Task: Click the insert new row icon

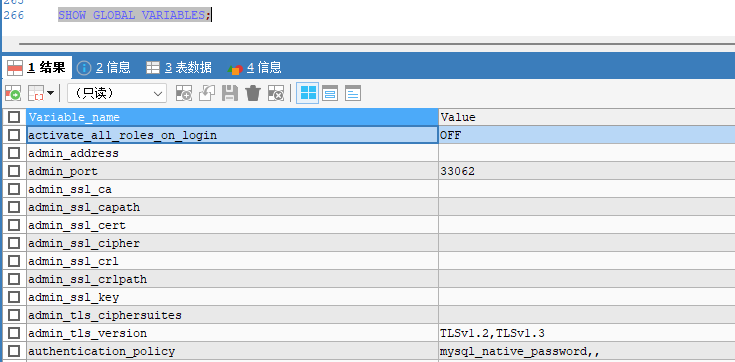Action: 183,93
